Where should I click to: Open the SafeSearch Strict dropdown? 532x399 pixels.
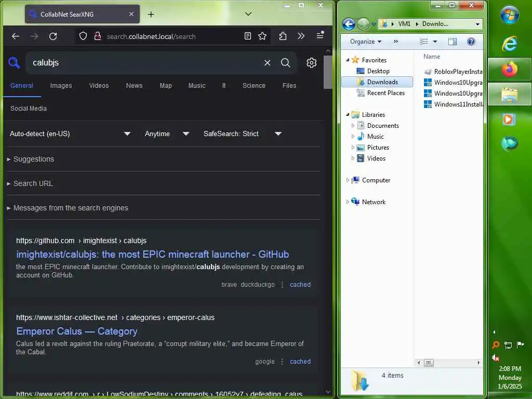242,134
